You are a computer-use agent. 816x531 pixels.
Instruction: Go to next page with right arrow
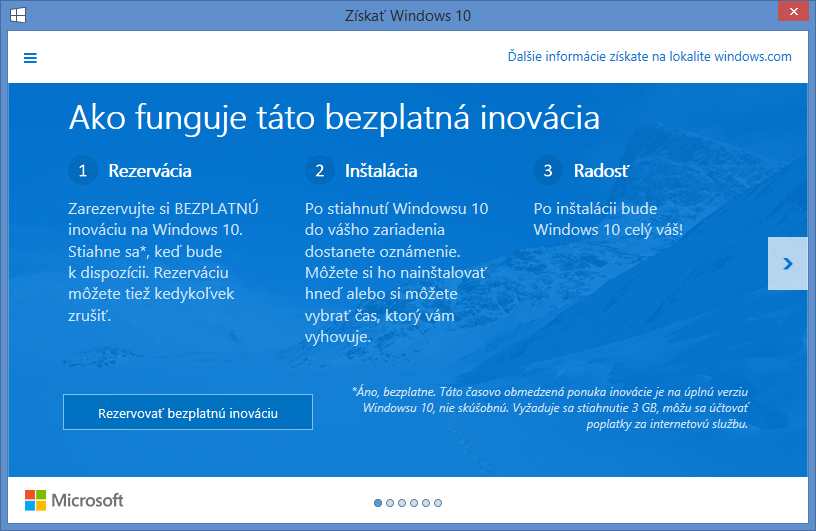pos(787,263)
